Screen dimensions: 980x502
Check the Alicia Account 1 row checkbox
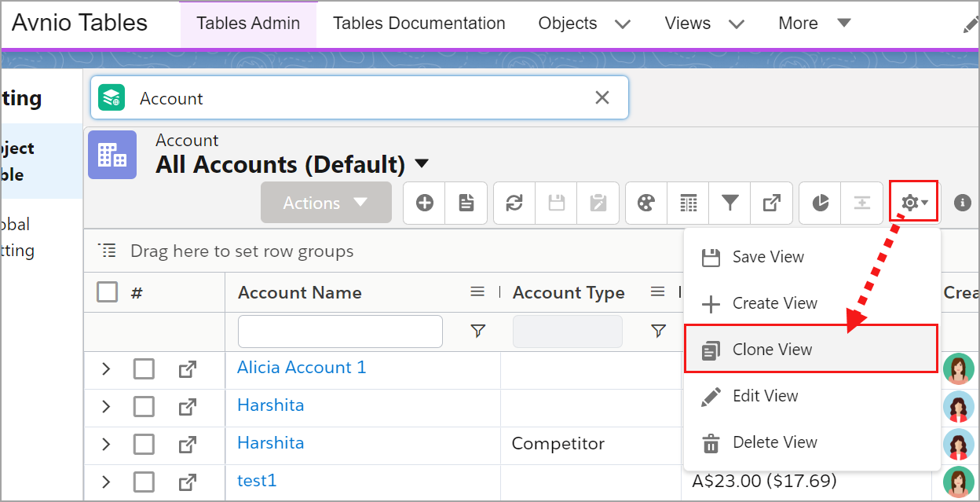click(144, 369)
